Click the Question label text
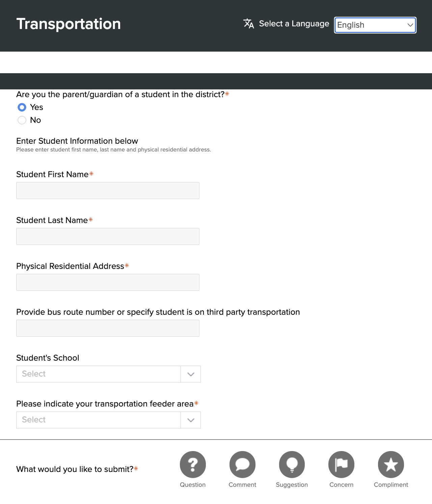 click(193, 485)
